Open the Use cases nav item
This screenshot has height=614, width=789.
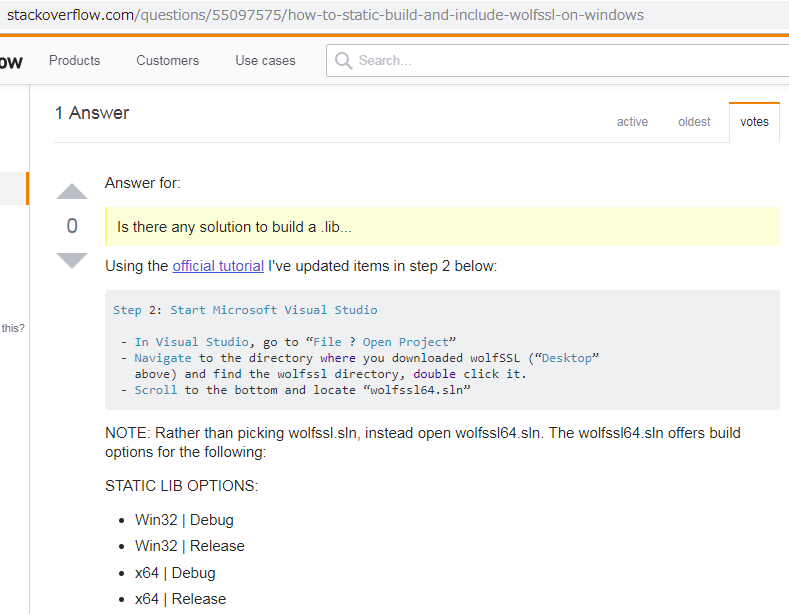coord(265,60)
